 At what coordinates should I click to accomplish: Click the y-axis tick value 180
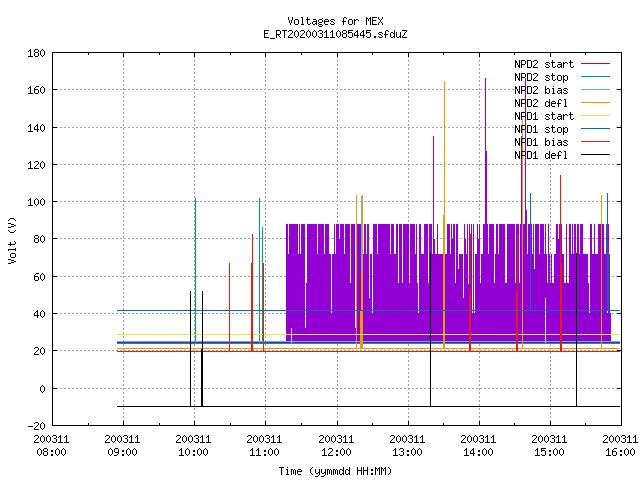[36, 53]
